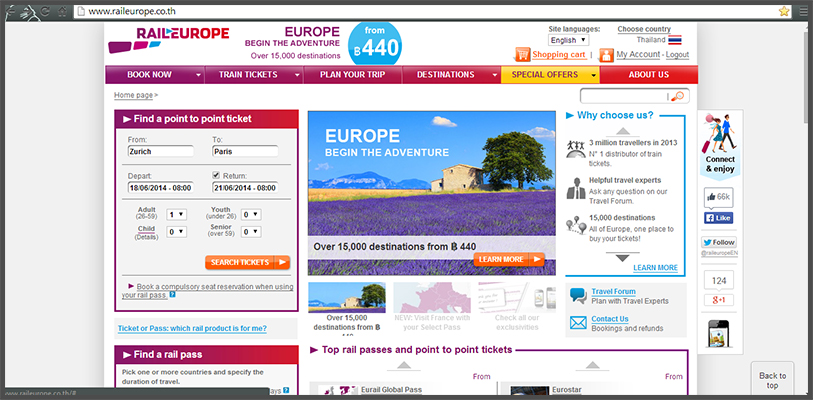Viewport: 813px width, 400px height.
Task: Click the Connect & enjoy badge
Action: pos(720,145)
